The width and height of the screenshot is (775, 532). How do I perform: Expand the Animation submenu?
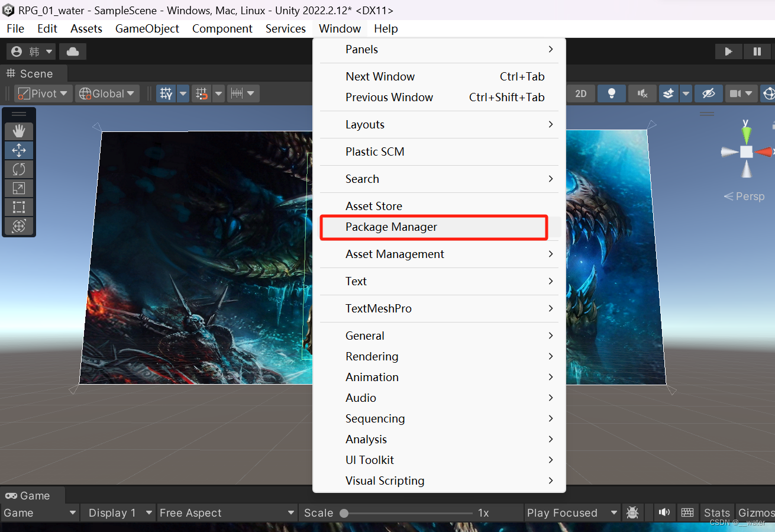(439, 377)
